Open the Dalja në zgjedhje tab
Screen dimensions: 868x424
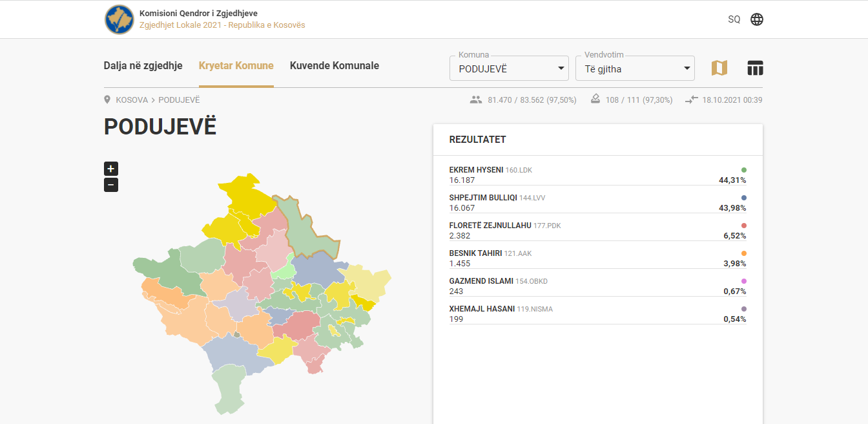pos(143,66)
